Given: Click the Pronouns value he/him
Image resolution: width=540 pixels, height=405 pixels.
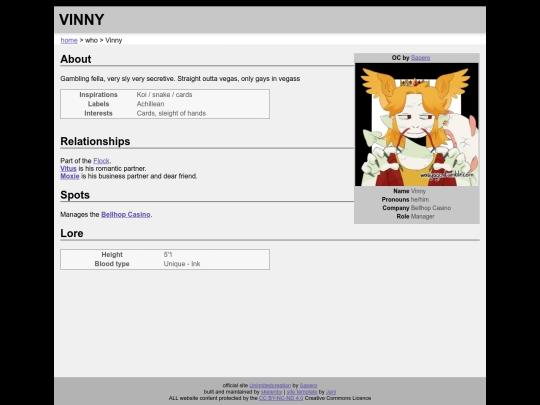Looking at the screenshot, I should 420,200.
